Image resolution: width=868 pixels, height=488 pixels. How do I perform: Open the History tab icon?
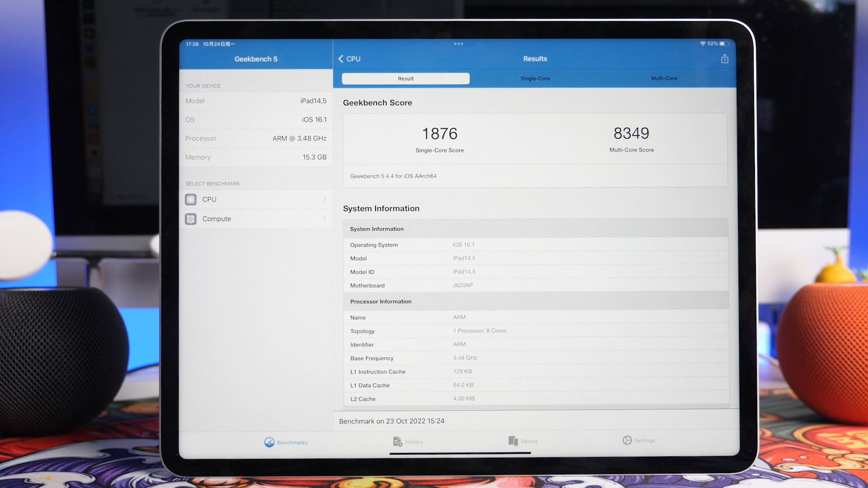(397, 441)
